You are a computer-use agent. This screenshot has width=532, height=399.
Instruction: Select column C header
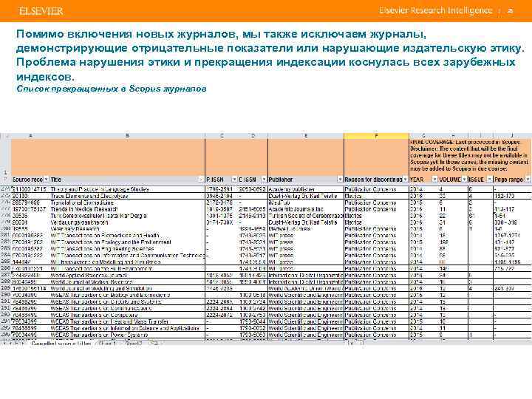[222, 136]
